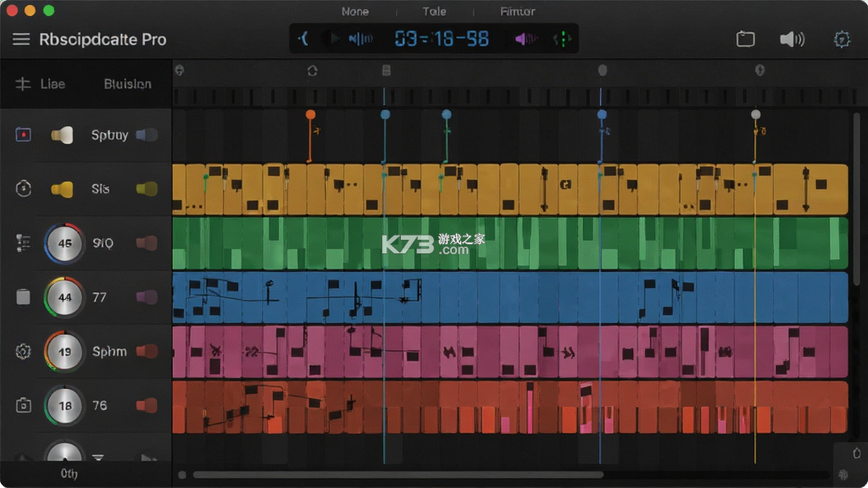The image size is (868, 488).
Task: Click the icon left of the Liae label
Action: pyautogui.click(x=23, y=84)
